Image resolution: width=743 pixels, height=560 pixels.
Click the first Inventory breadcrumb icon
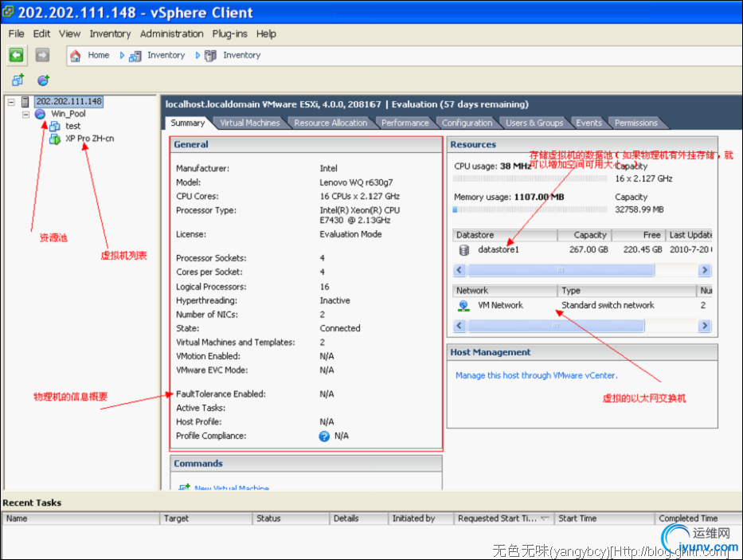coord(135,56)
